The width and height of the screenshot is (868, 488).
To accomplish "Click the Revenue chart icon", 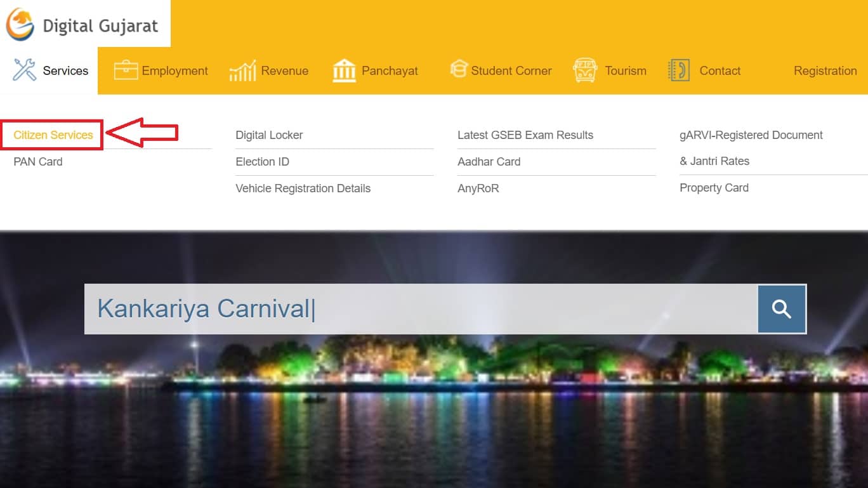I will 242,70.
